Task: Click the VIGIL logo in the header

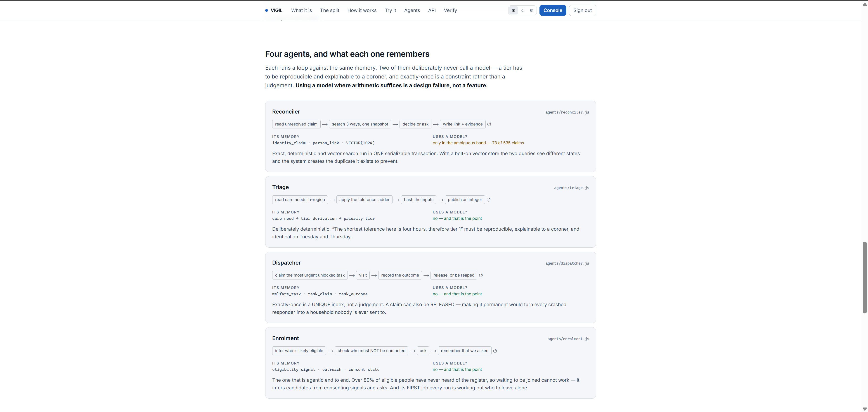Action: pos(274,10)
